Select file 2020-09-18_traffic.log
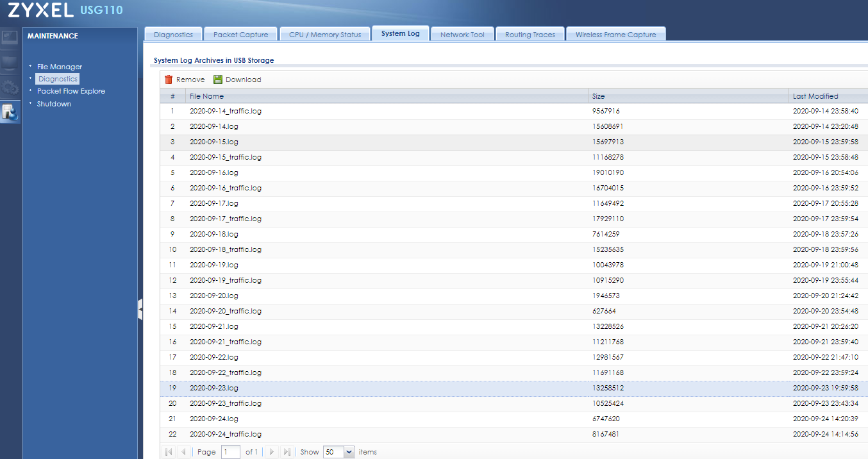The width and height of the screenshot is (868, 459). pyautogui.click(x=226, y=249)
